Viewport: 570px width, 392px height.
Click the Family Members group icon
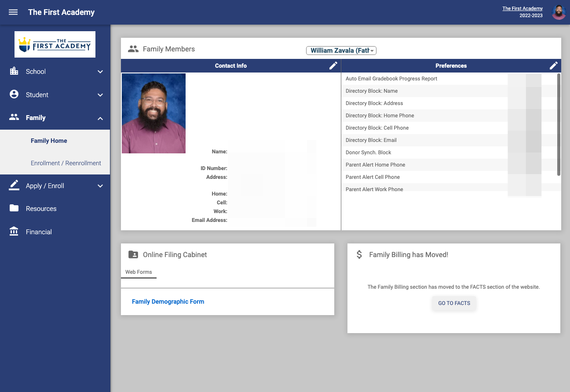coord(133,49)
